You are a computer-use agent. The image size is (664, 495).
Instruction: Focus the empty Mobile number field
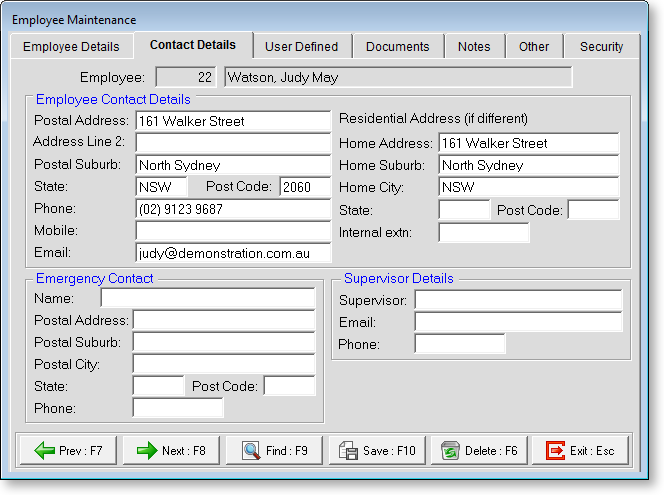(232, 231)
